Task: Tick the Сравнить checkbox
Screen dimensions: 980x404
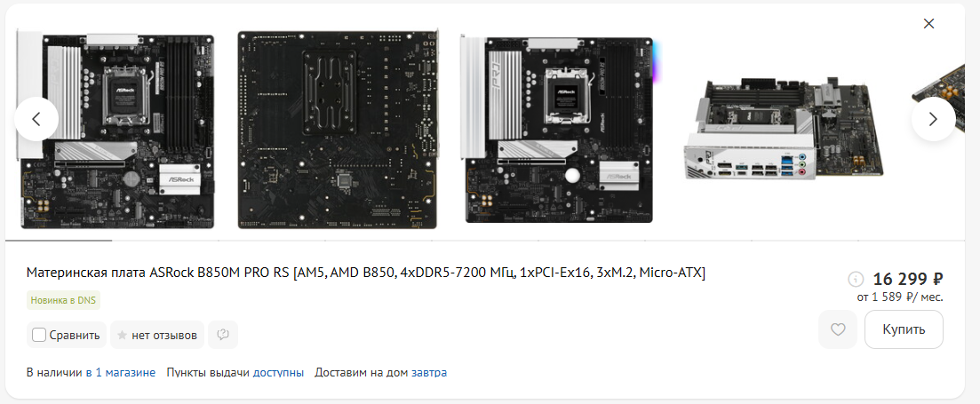Action: click(39, 335)
